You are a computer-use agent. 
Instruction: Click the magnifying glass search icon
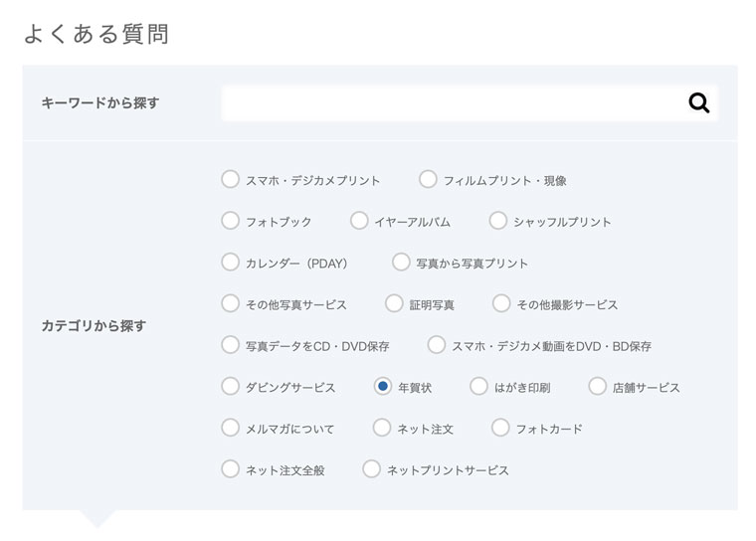pos(698,102)
